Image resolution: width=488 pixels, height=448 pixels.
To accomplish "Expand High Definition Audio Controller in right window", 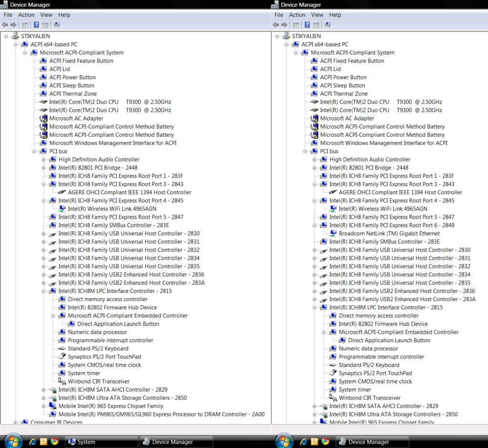I will 315,160.
